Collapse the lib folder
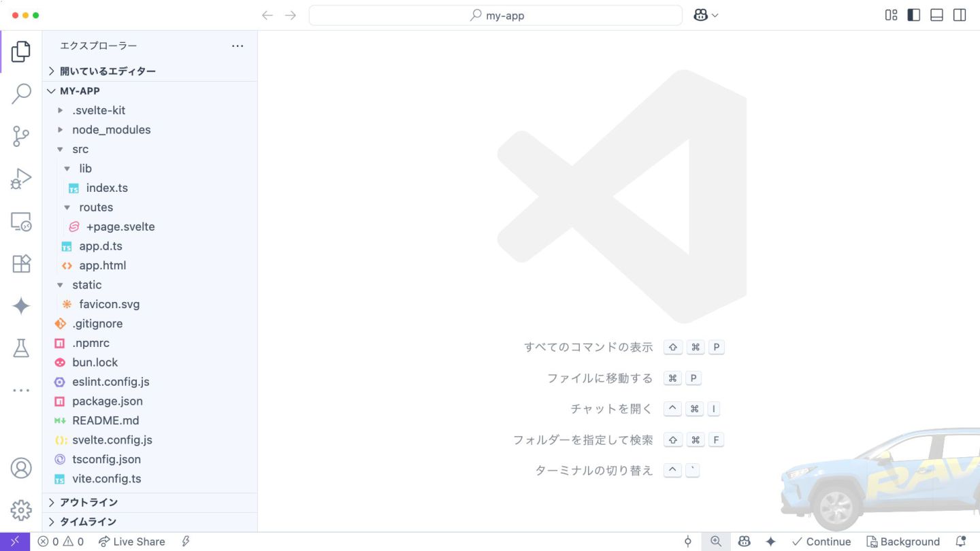 point(150,168)
